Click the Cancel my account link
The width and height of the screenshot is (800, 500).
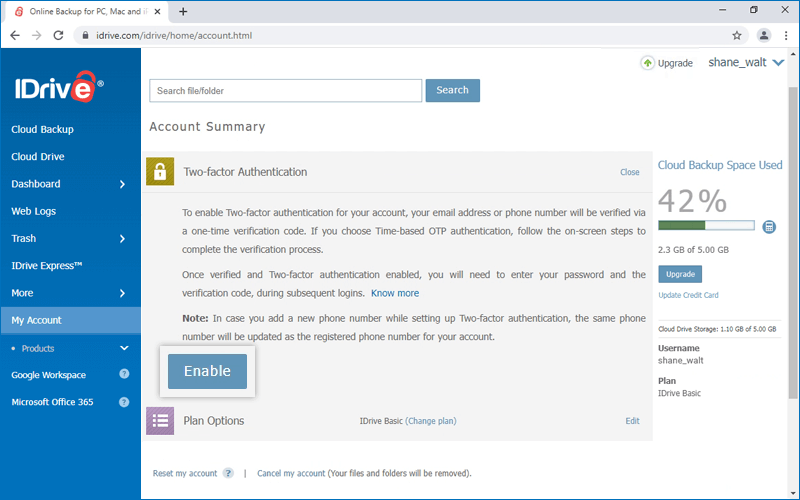[291, 473]
